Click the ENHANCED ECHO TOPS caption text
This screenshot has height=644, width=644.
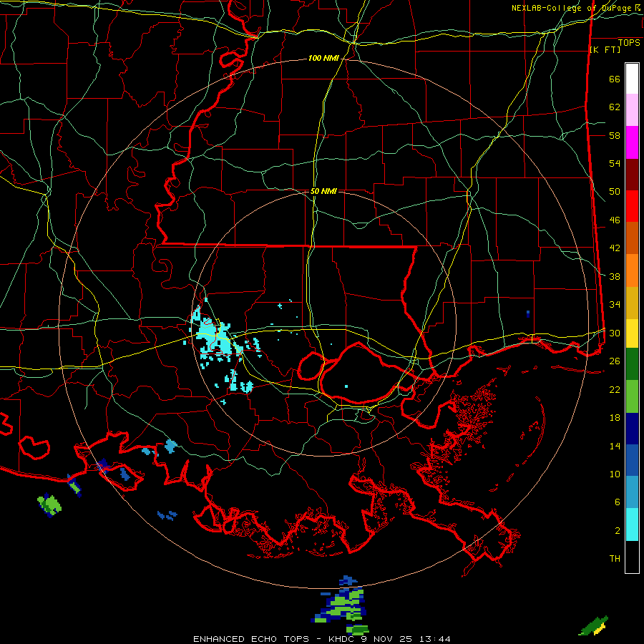251,639
